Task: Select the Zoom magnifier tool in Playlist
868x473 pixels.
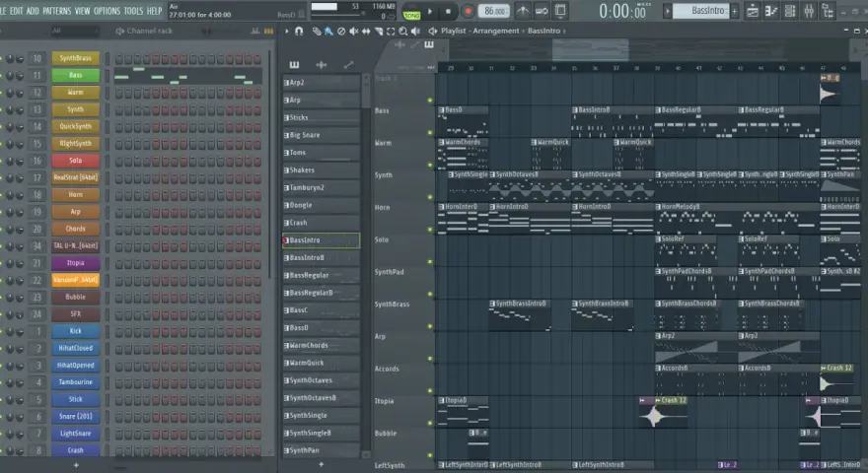Action: coord(403,32)
